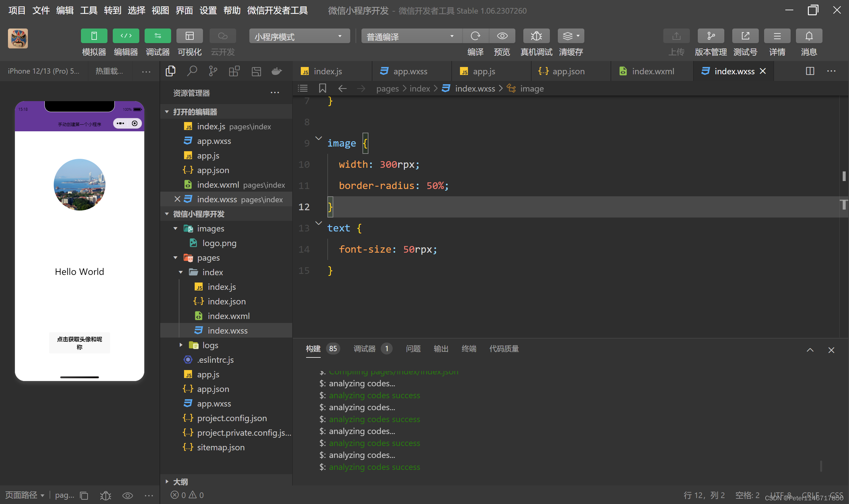Image resolution: width=849 pixels, height=504 pixels.
Task: Open the source control branch icon in sidebar
Action: pos(213,71)
